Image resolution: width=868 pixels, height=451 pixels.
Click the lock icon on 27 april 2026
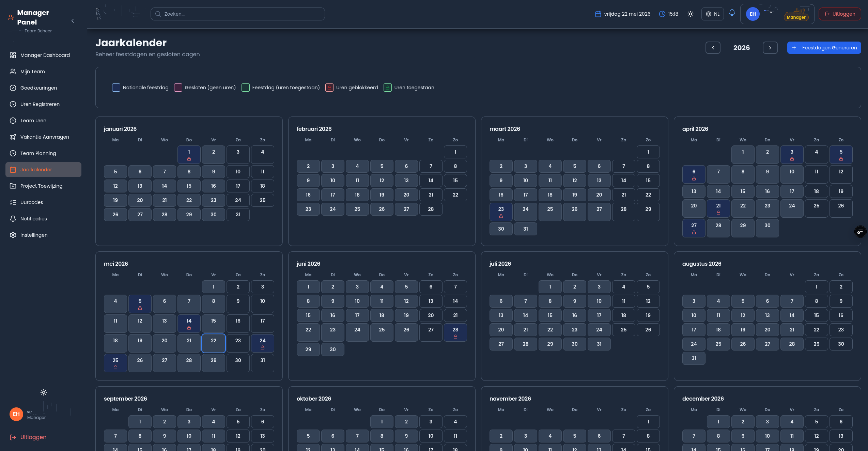(x=694, y=233)
